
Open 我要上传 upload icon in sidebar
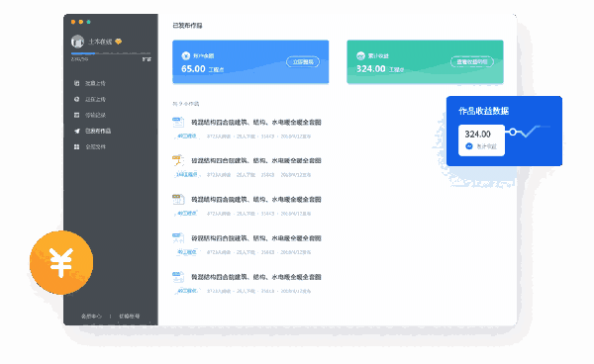pyautogui.click(x=77, y=83)
